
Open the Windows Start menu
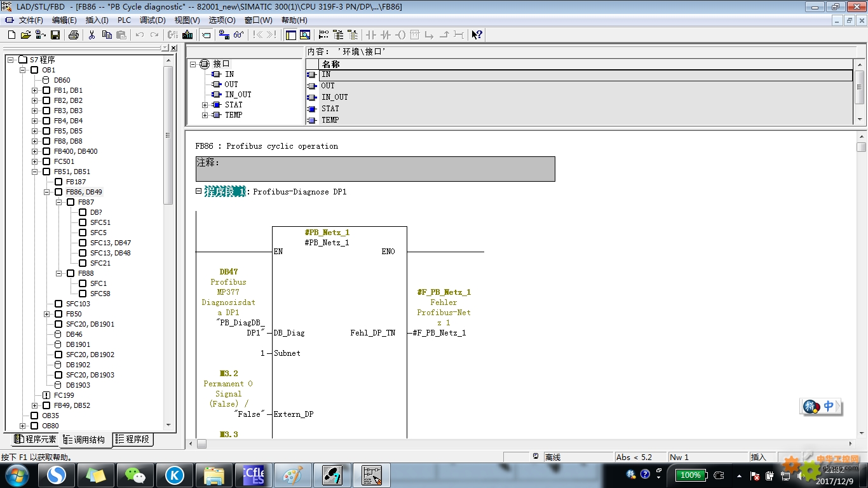[16, 475]
